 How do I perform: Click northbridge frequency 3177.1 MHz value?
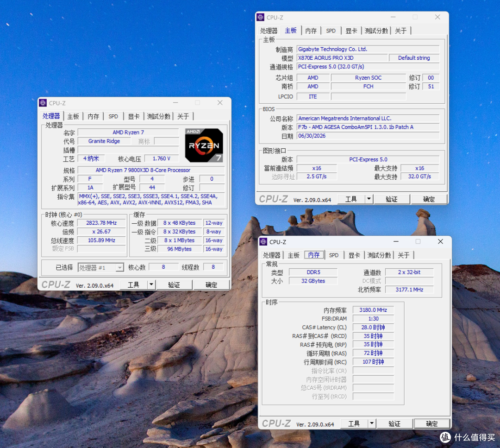409,290
